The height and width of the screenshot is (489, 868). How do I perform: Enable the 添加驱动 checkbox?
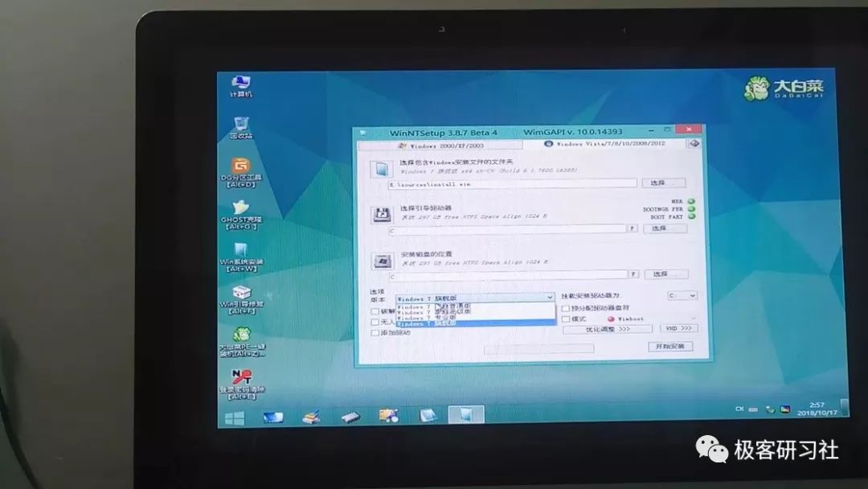coord(375,333)
